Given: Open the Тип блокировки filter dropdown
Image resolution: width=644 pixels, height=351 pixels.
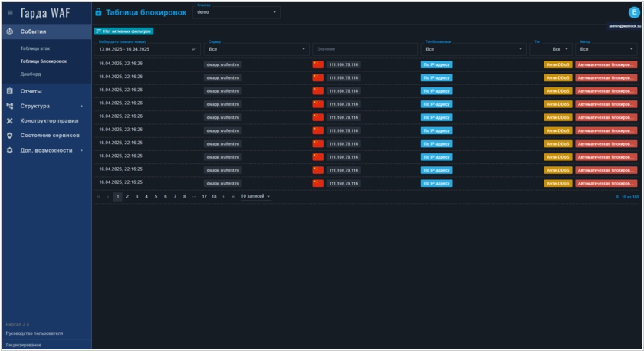Looking at the screenshot, I should tap(475, 49).
